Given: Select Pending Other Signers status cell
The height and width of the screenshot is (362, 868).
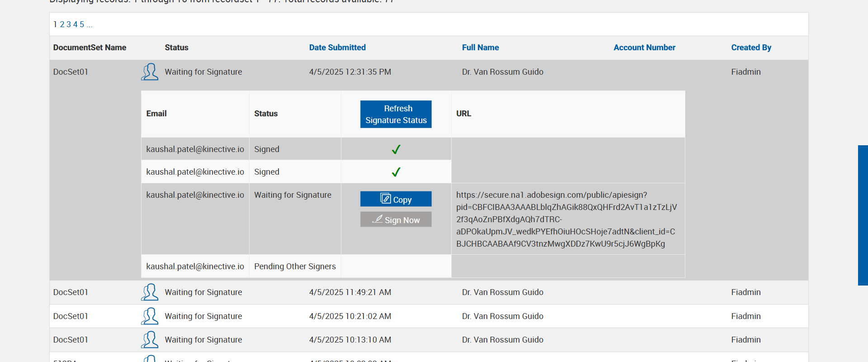Looking at the screenshot, I should tap(295, 267).
